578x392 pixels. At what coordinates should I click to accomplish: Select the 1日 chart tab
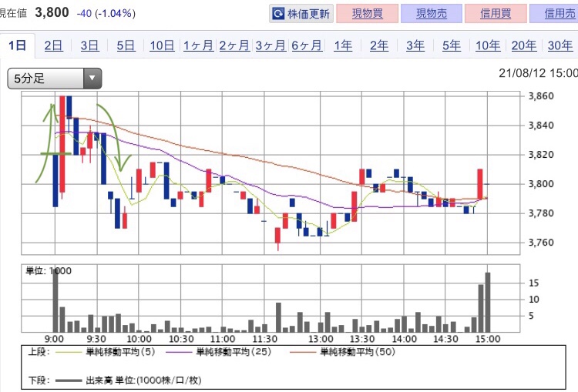17,45
